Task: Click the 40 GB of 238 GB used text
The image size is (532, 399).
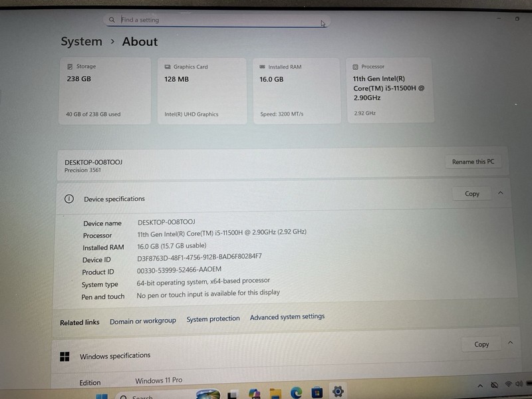Action: [x=93, y=114]
